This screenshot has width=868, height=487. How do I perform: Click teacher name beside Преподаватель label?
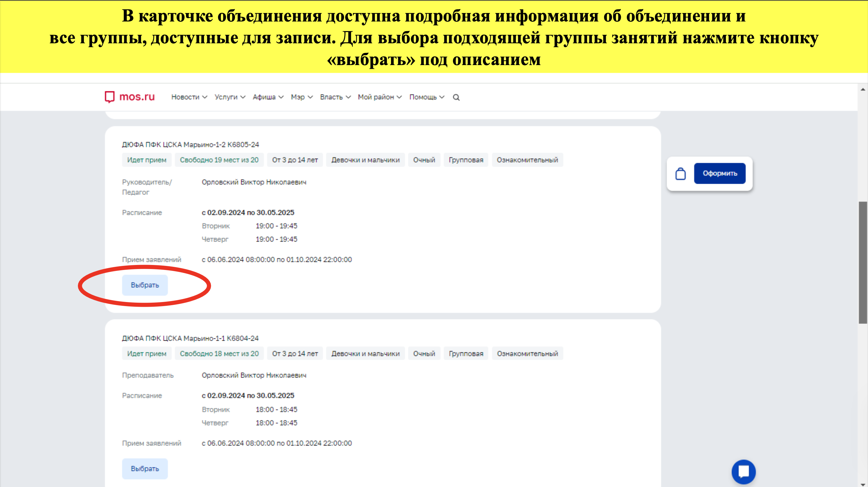(254, 375)
